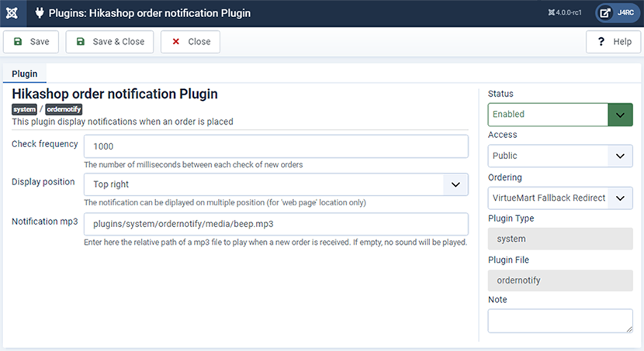644x351 pixels.
Task: Expand the Ordering VirtueMart Fallback dropdown
Action: (560, 198)
